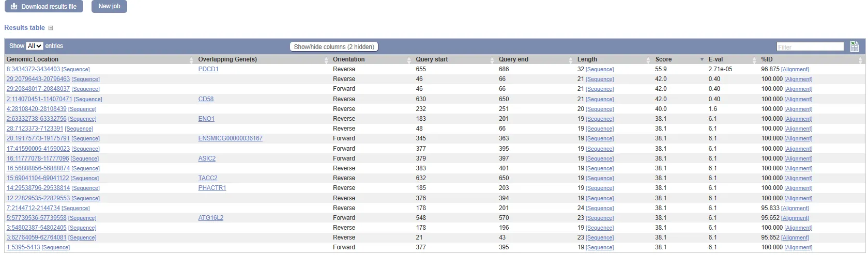Start a New job

coord(109,7)
